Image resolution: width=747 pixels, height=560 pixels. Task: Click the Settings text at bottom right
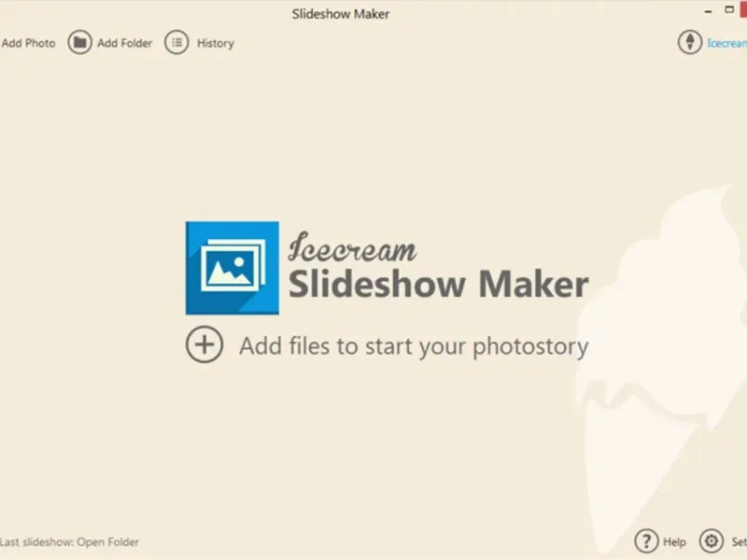point(740,542)
